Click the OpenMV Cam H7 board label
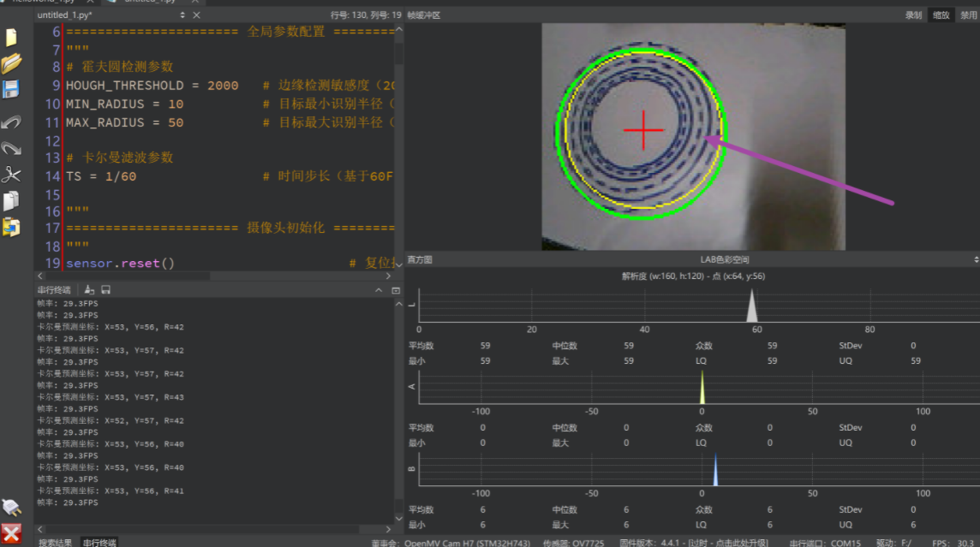 point(451,543)
